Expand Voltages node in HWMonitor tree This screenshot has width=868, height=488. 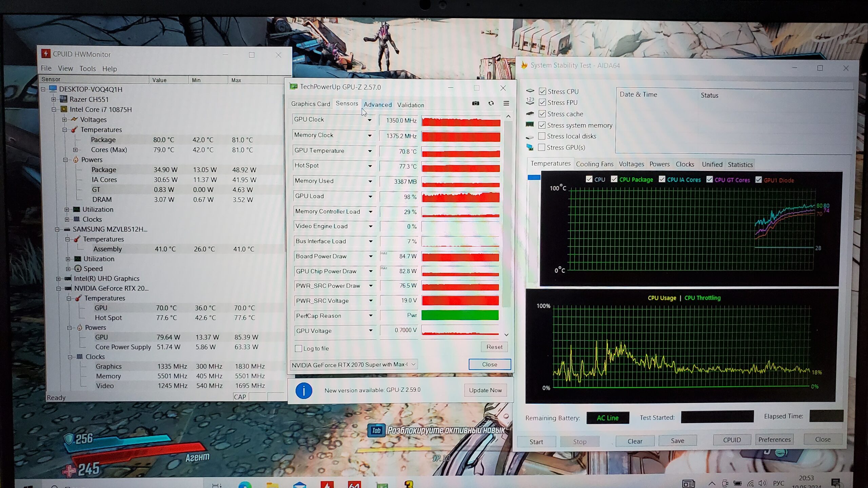point(64,120)
